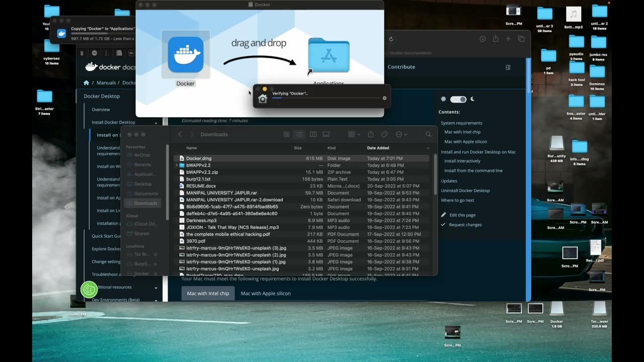Switch to Mac with Intel chip tab
644x362 pixels.
tap(208, 293)
